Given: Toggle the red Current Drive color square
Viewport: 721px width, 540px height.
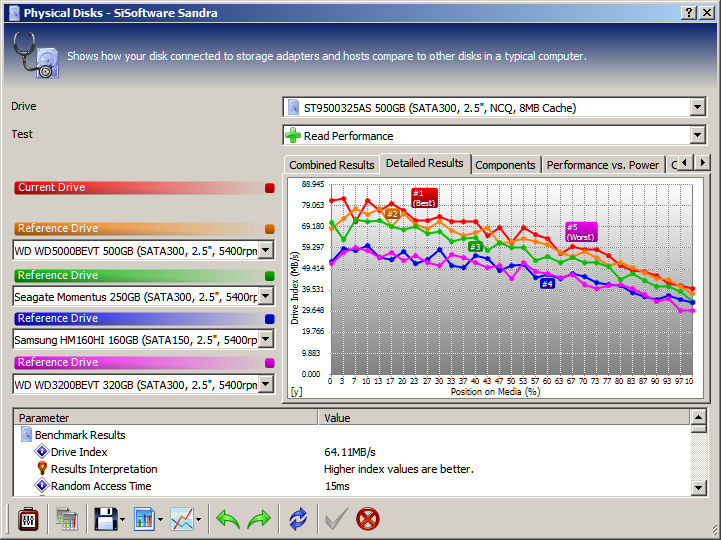Looking at the screenshot, I should click(270, 188).
